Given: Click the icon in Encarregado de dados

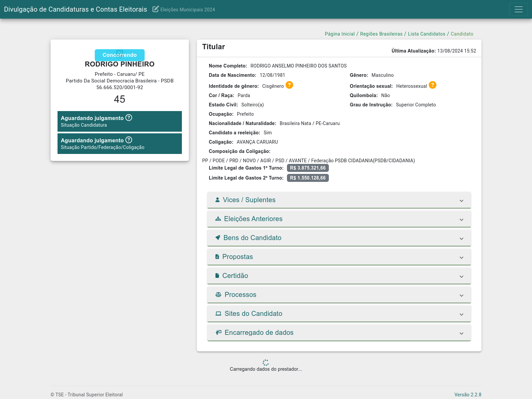Looking at the screenshot, I should 218,332.
